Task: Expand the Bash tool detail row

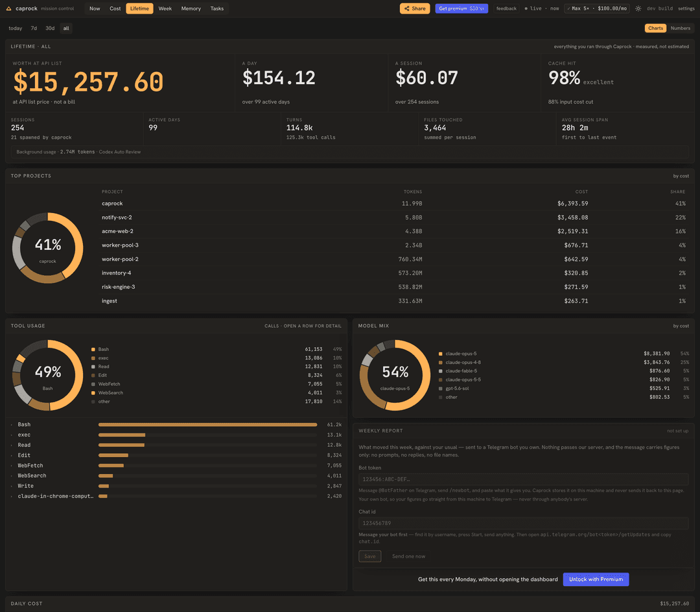Action: click(176, 425)
